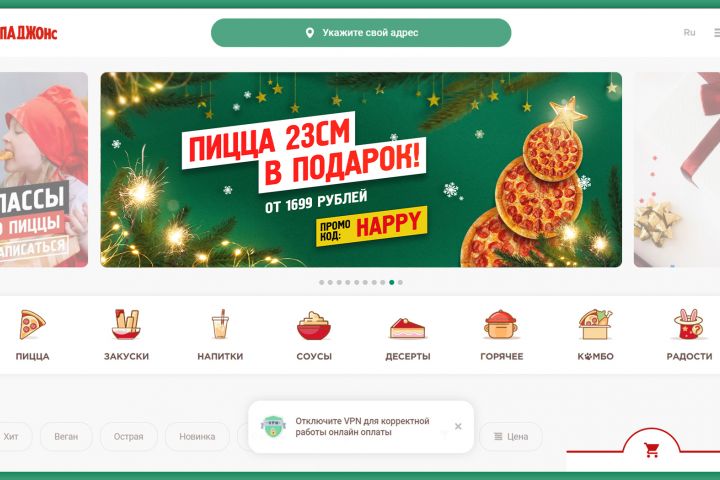Open the Десерты cake slice icon

click(407, 328)
